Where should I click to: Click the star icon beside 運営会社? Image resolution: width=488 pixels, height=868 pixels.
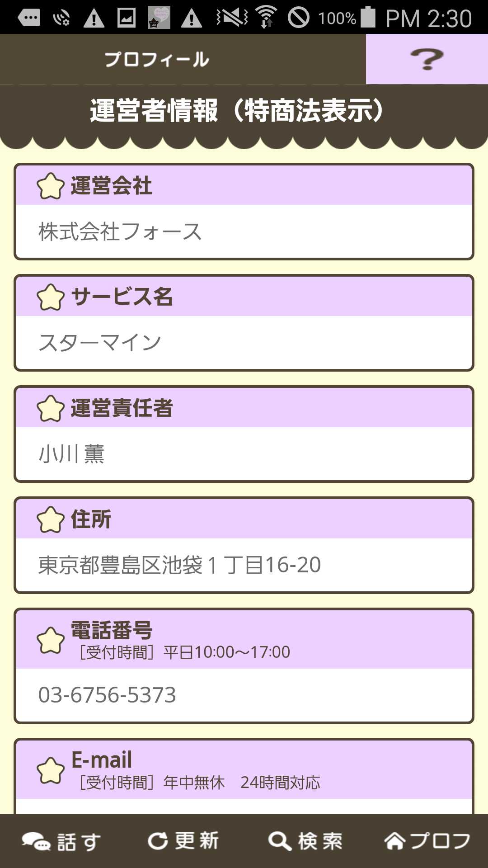[50, 186]
